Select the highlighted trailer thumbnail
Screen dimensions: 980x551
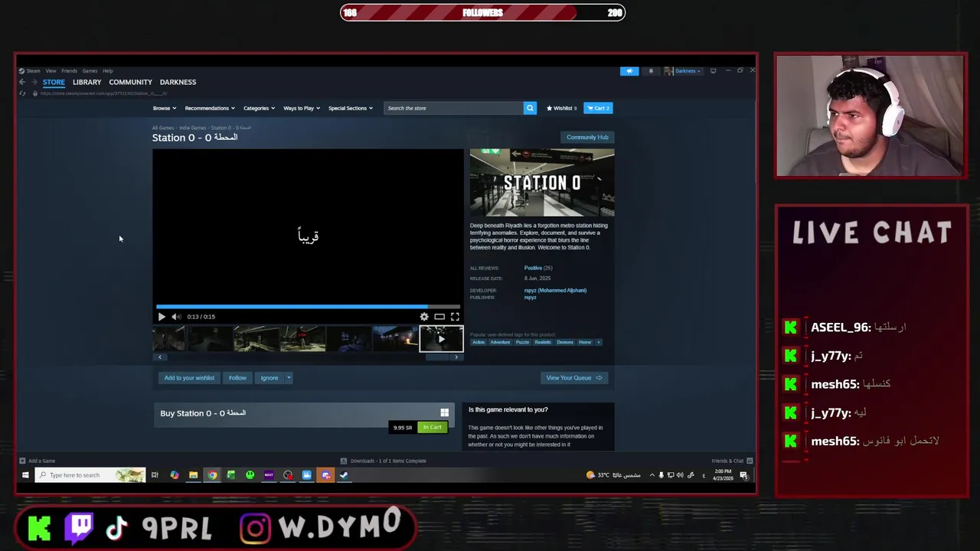[x=441, y=338]
